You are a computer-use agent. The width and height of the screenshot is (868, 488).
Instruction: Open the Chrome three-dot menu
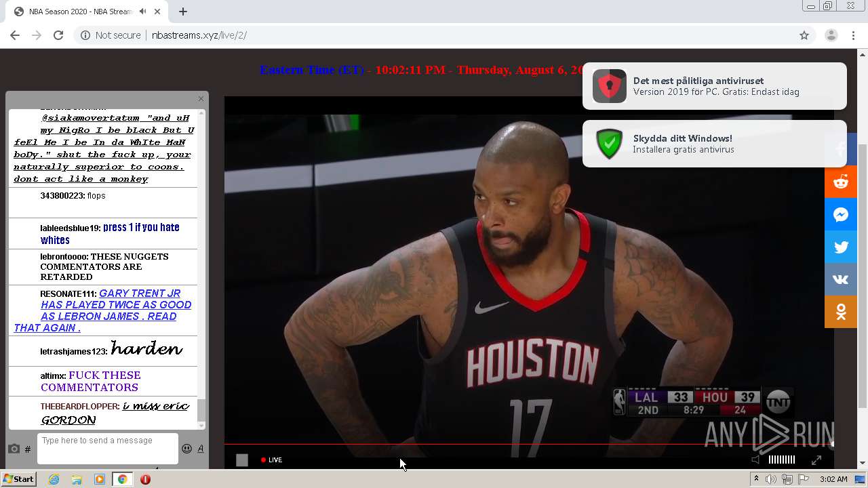[x=854, y=35]
